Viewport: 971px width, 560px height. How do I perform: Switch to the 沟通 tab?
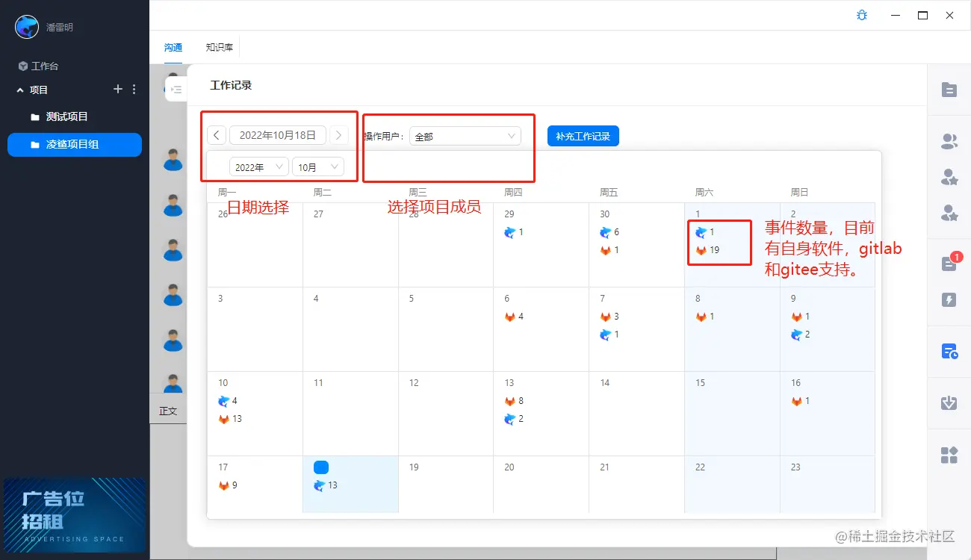pyautogui.click(x=173, y=47)
